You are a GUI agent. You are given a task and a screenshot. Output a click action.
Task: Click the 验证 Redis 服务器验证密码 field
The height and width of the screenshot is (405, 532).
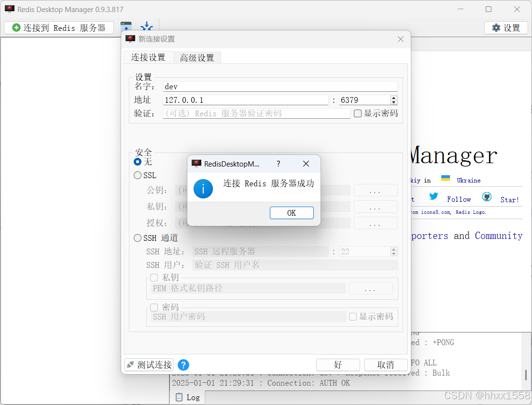pyautogui.click(x=256, y=113)
